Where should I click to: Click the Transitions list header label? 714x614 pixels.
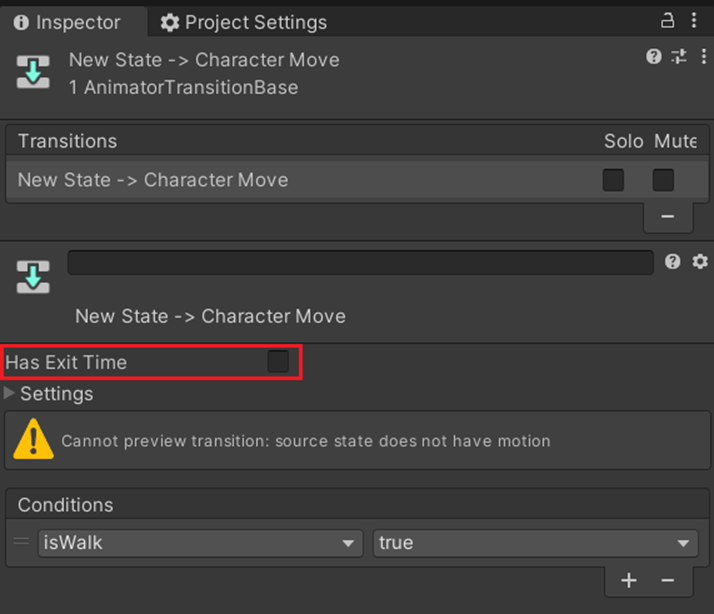(67, 141)
